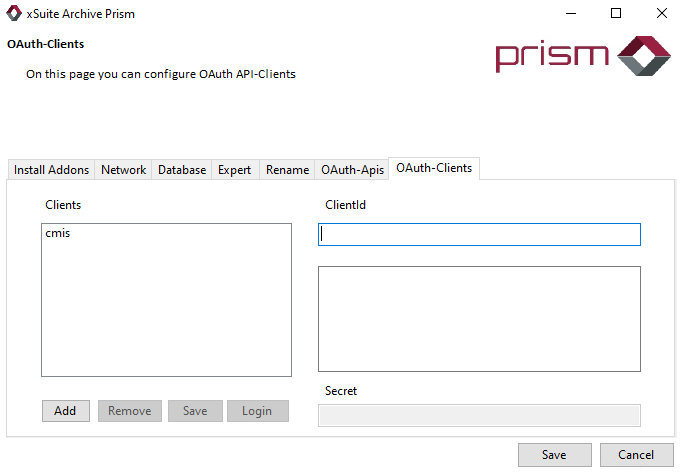Open the Install Addons tab
684x472 pixels.
(51, 170)
